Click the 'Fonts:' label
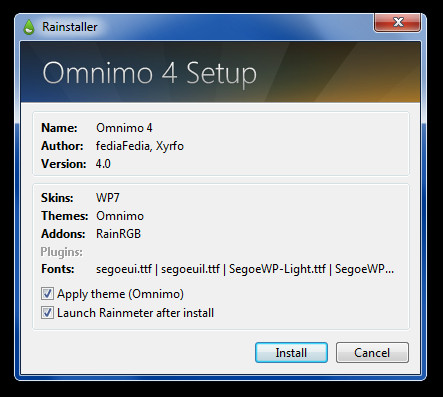 58,269
